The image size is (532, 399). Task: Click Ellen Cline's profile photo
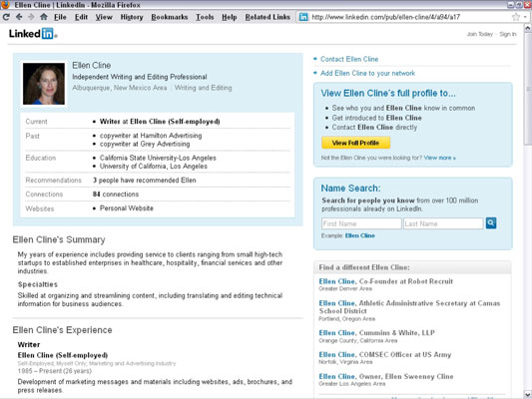click(x=44, y=84)
